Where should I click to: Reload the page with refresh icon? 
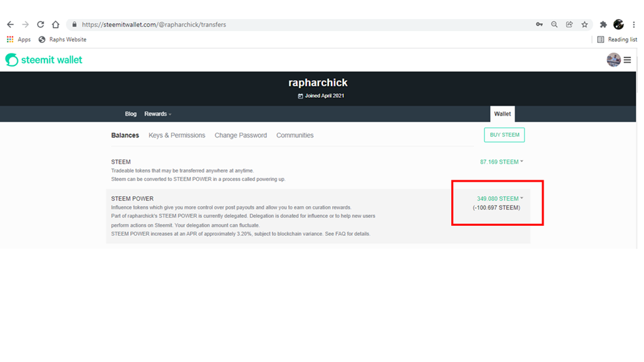tap(40, 24)
